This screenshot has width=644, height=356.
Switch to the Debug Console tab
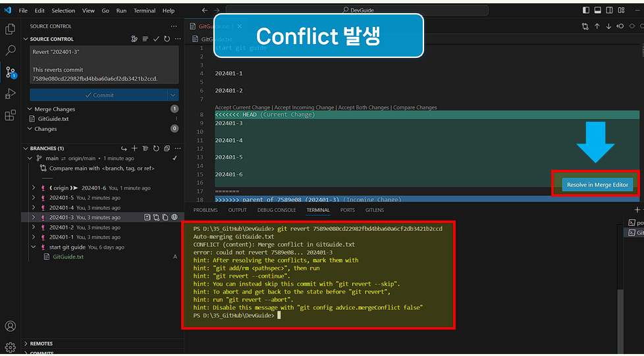point(277,210)
